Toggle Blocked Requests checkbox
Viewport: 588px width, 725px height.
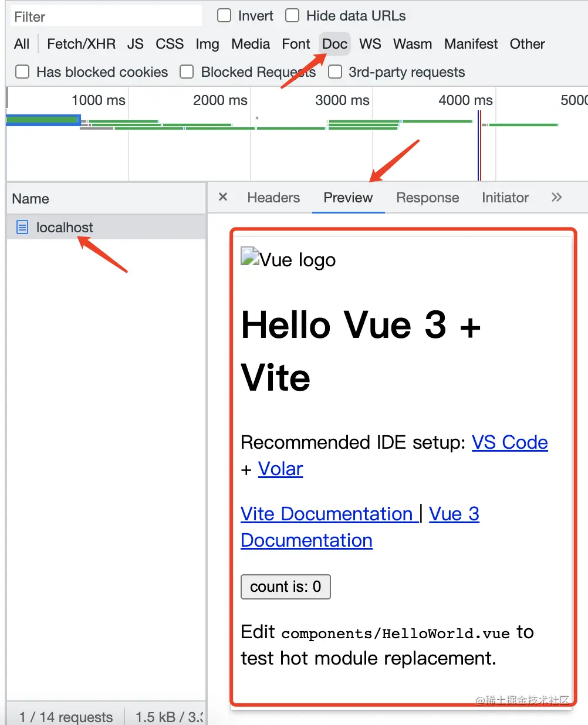(x=187, y=72)
